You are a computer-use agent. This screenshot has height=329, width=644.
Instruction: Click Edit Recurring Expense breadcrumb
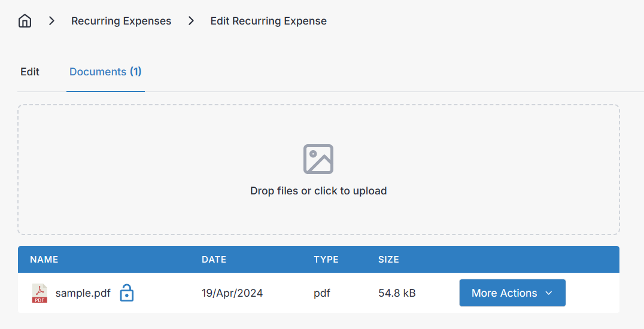pos(268,21)
